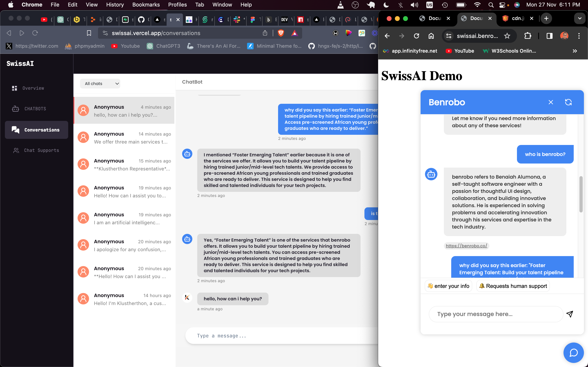Open the Overview section in the sidebar
588x367 pixels.
[x=33, y=88]
